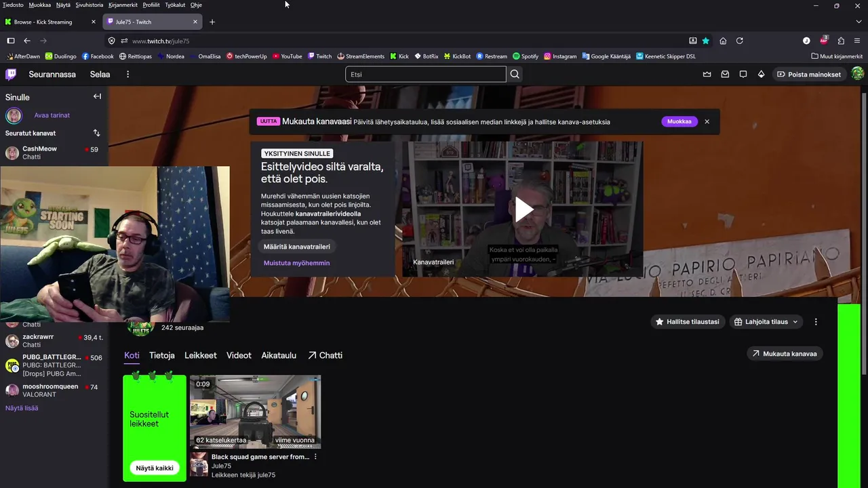Open CashMeow channel in sidebar
This screenshot has height=488, width=868.
pos(54,152)
